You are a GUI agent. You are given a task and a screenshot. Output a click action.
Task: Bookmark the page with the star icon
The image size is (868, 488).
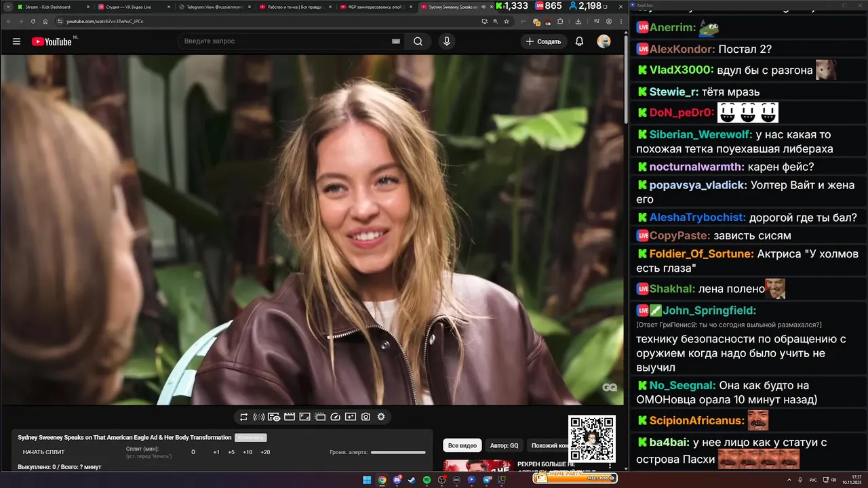[507, 21]
